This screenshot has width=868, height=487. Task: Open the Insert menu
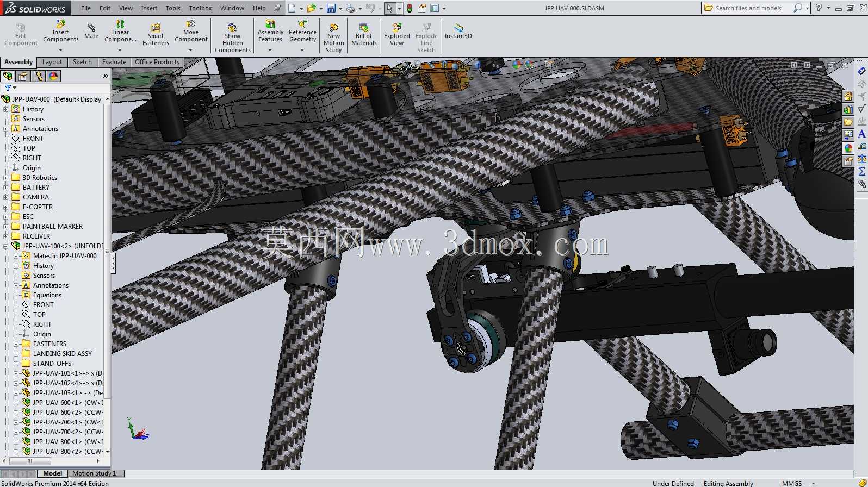coord(149,8)
